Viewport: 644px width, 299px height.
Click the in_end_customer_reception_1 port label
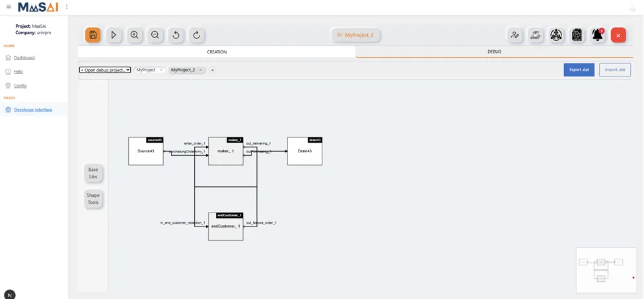[183, 222]
